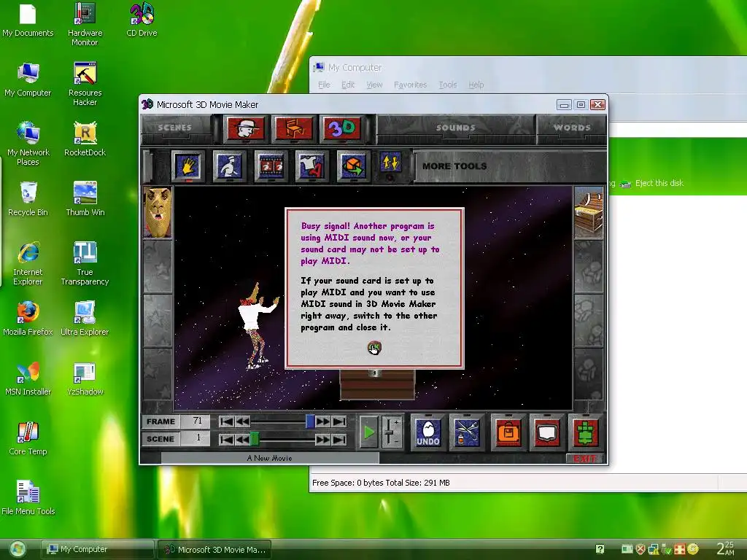This screenshot has height=560, width=747.
Task: Jump to last scene button
Action: point(339,439)
